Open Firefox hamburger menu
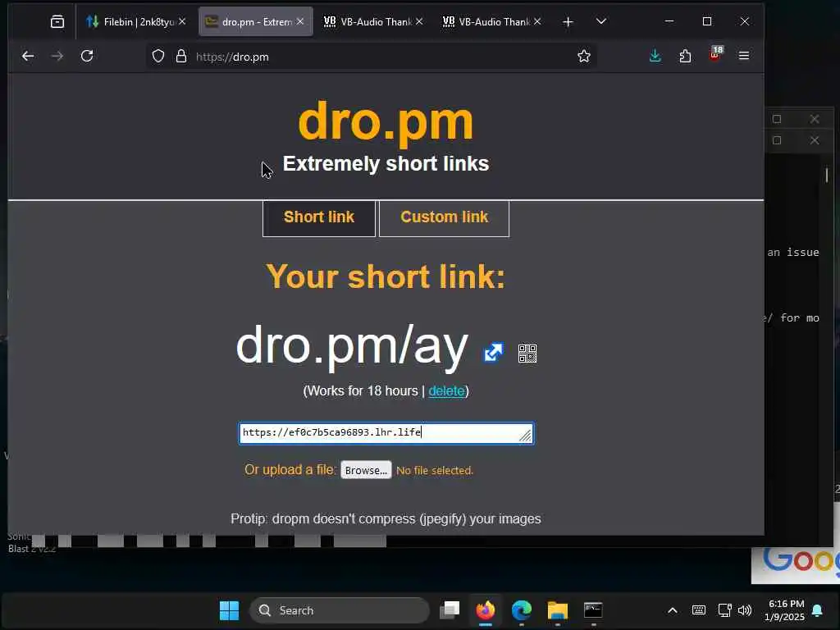840x630 pixels. pos(744,56)
